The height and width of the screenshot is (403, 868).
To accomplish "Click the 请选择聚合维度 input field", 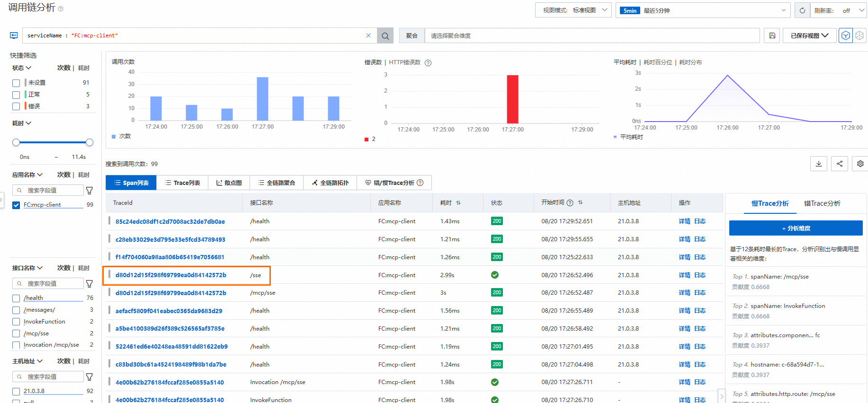I will click(x=592, y=35).
